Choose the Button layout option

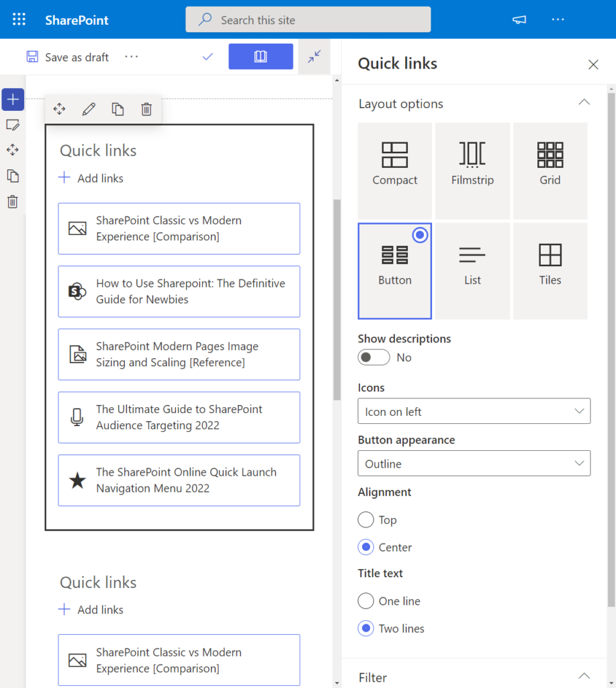[x=395, y=271]
